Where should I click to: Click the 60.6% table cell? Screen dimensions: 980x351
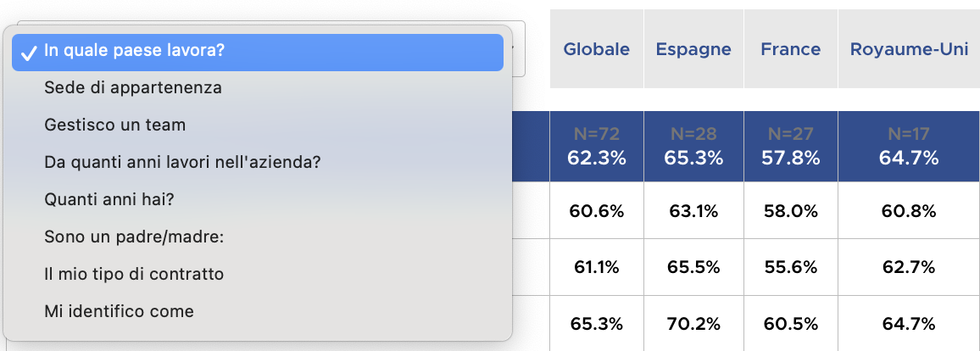(597, 212)
